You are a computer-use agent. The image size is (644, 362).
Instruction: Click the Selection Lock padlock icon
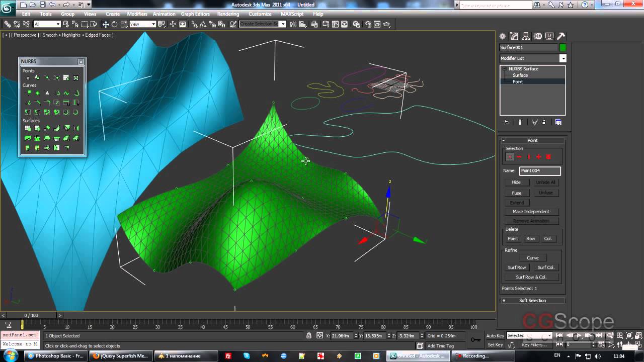click(309, 335)
